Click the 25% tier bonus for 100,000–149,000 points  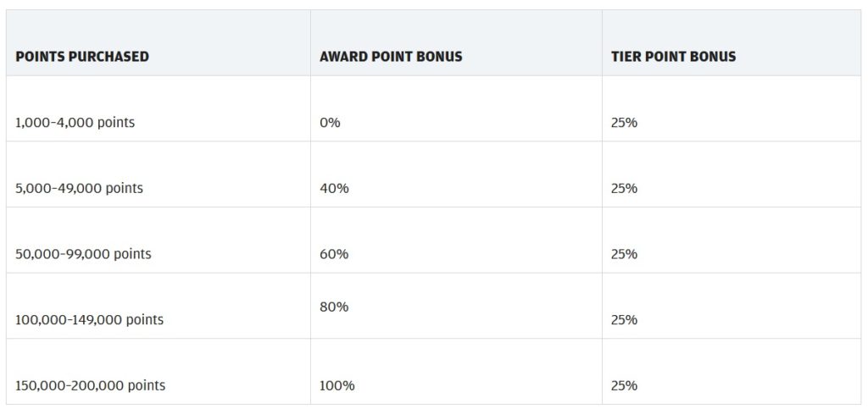624,320
